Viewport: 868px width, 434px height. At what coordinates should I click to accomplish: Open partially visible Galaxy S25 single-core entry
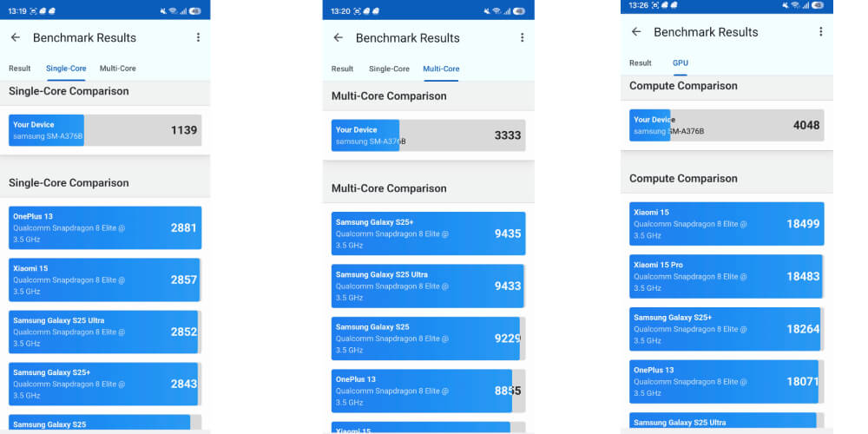click(x=105, y=422)
